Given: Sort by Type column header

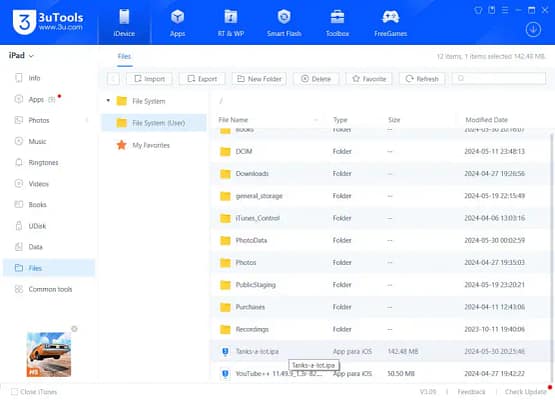Looking at the screenshot, I should pyautogui.click(x=340, y=120).
